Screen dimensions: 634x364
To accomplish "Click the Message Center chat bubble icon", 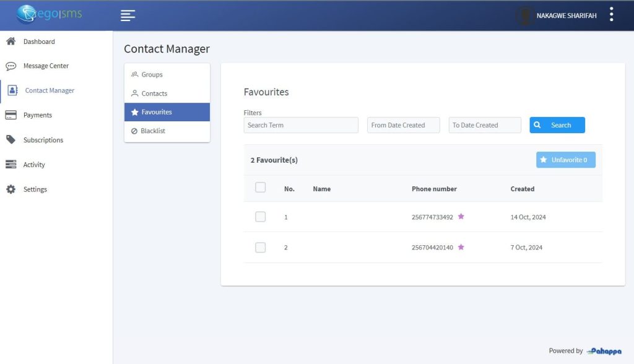I will pos(11,66).
